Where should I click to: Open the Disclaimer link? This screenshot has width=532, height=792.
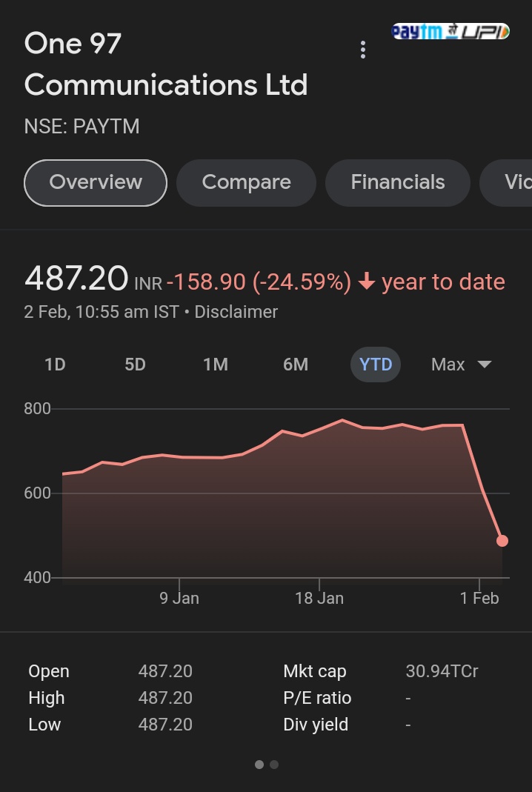click(236, 312)
